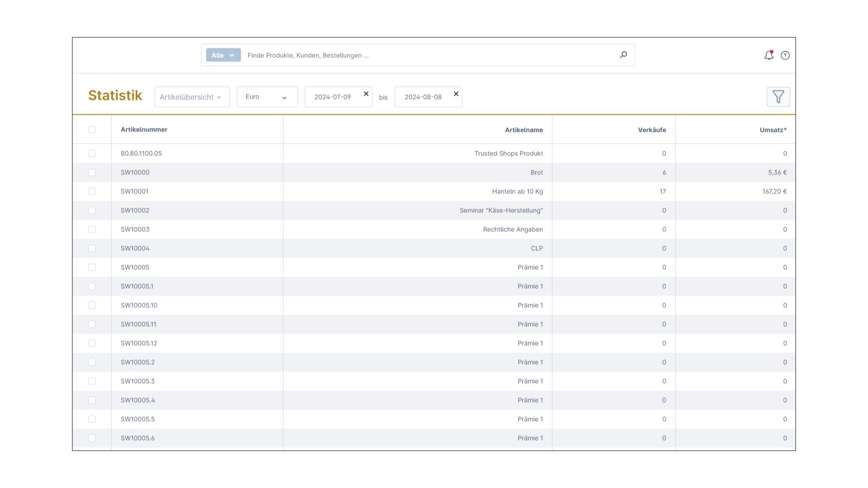The image size is (868, 488).
Task: Click the revenue value 167,20 €
Action: tap(774, 192)
